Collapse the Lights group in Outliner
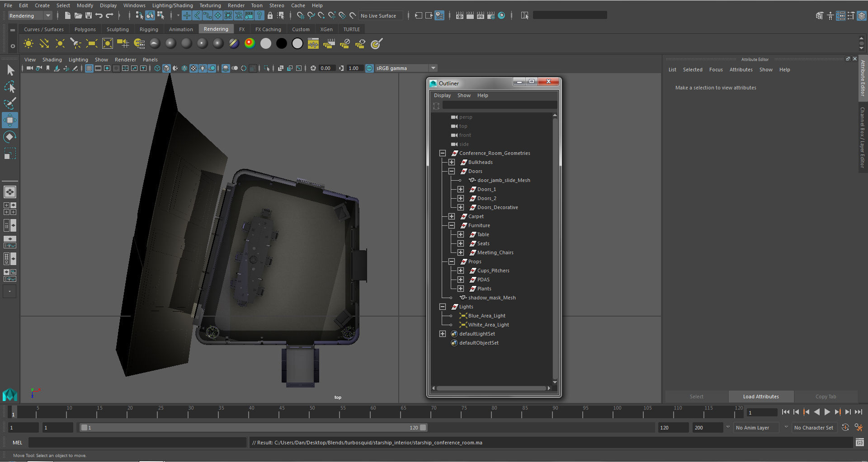Viewport: 868px width, 462px height. click(443, 307)
